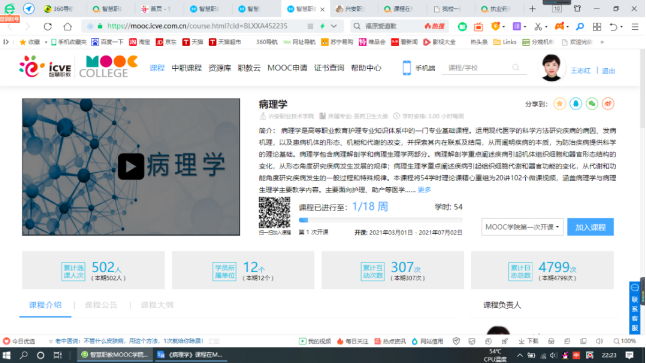This screenshot has width=646, height=363.
Task: Open the 课程 navigation item
Action: (x=157, y=68)
